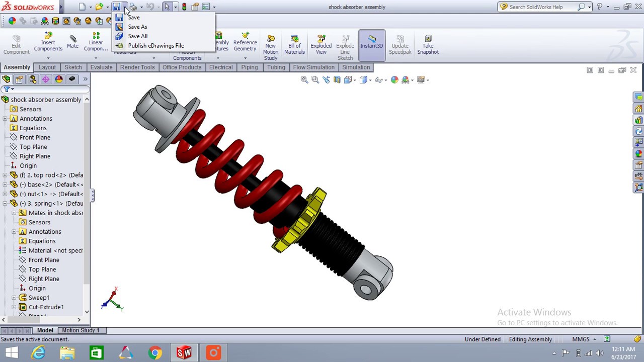Image resolution: width=644 pixels, height=362 pixels.
Task: Open the DisplayManager tab icon
Action: (58, 79)
